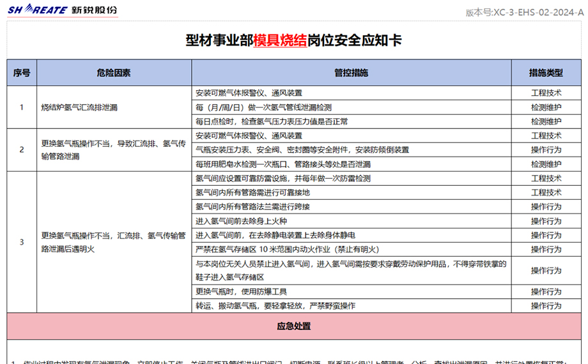This screenshot has width=588, height=364.
Task: Click the sequence number 3 cell
Action: tap(22, 242)
